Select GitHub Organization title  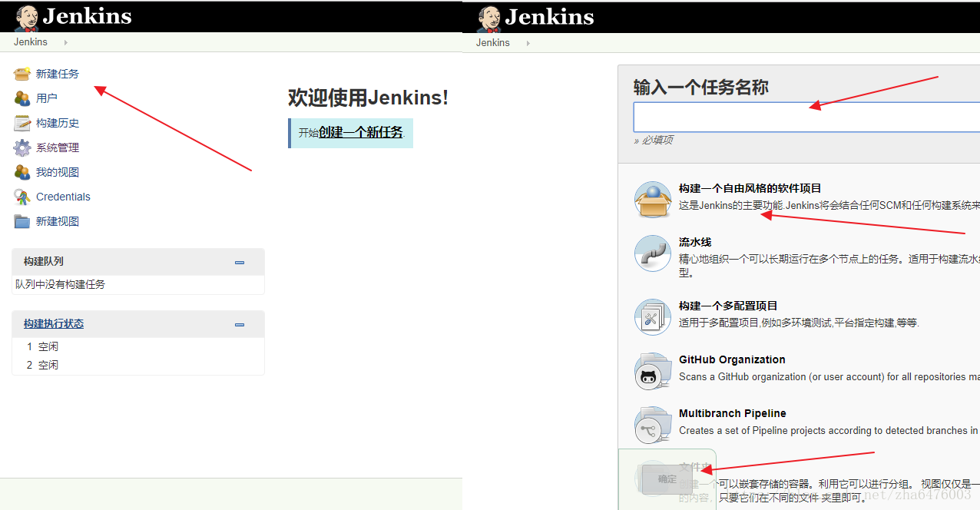pos(732,359)
